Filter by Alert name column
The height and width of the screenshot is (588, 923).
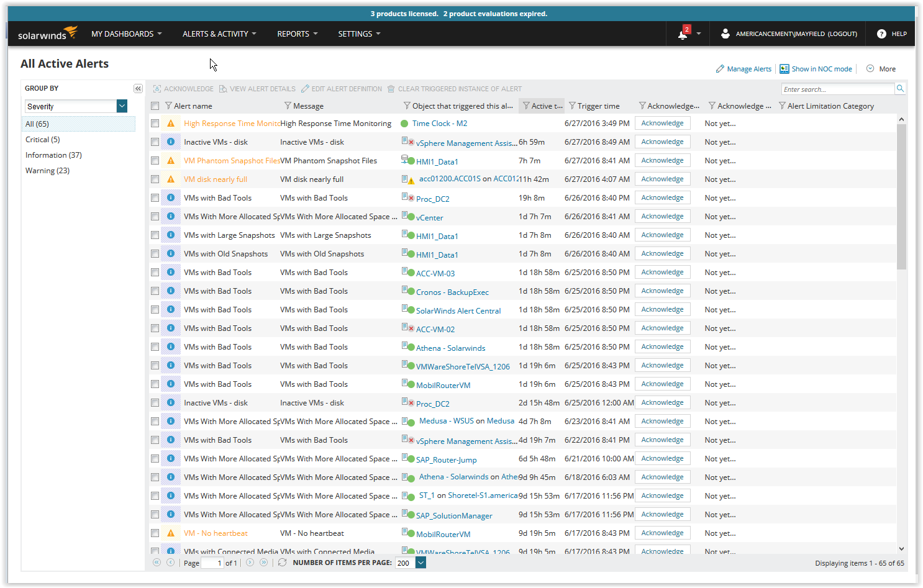coord(168,106)
